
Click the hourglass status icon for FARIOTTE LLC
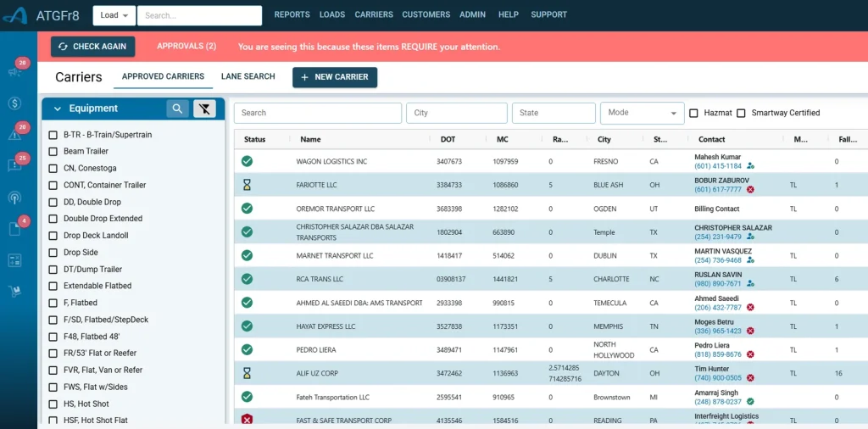pyautogui.click(x=247, y=185)
